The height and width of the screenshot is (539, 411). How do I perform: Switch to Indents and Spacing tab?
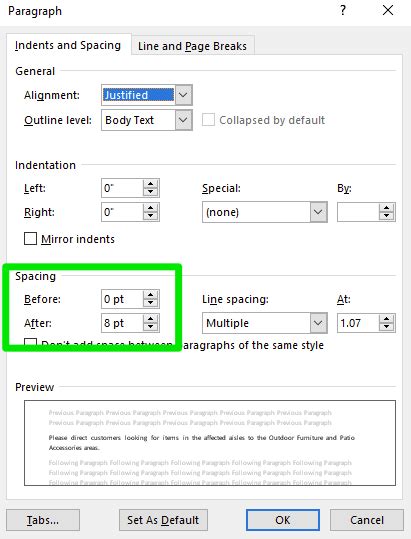[68, 45]
